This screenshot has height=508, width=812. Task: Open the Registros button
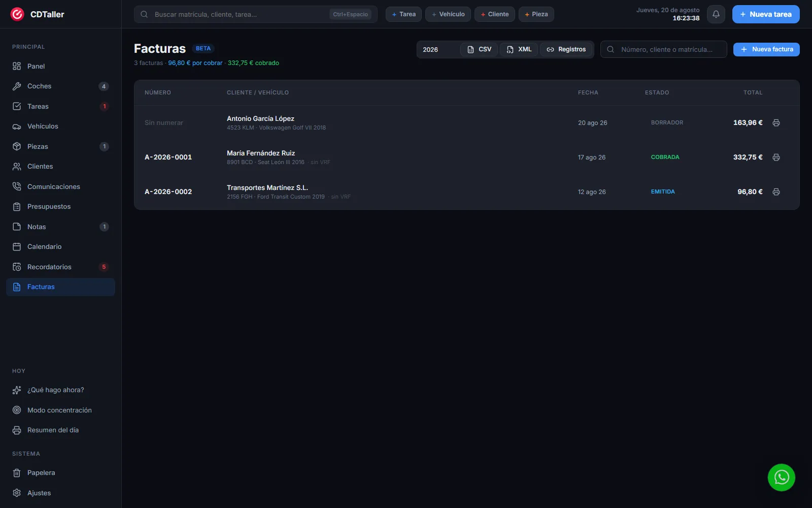click(x=566, y=49)
